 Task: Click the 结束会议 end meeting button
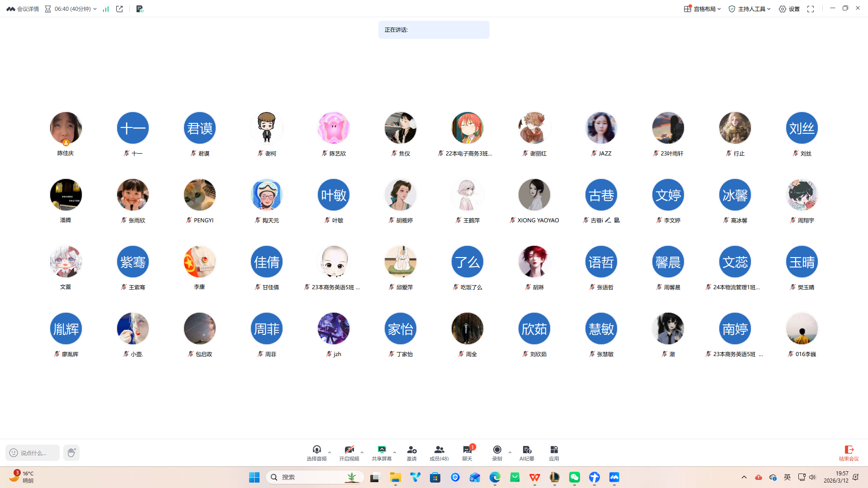click(849, 452)
